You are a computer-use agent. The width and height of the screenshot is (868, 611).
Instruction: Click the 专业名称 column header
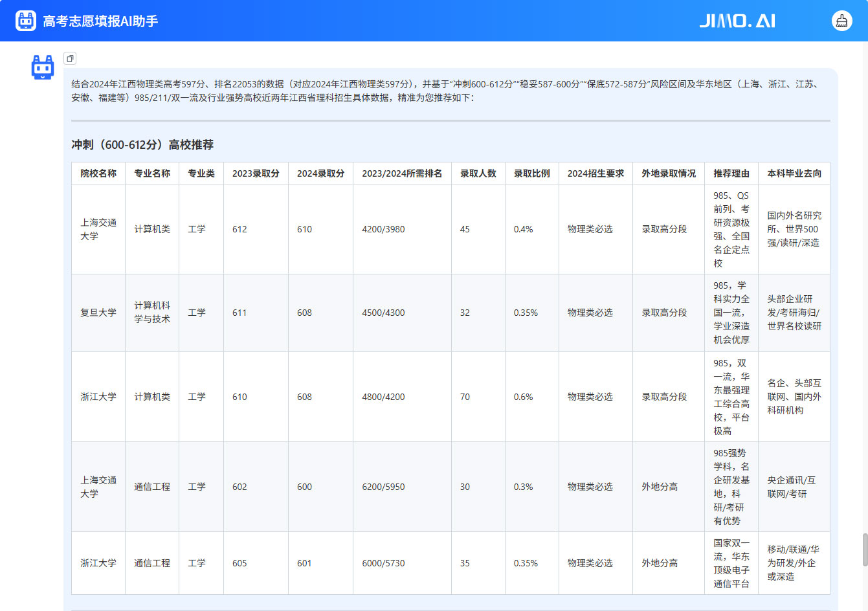(x=152, y=173)
